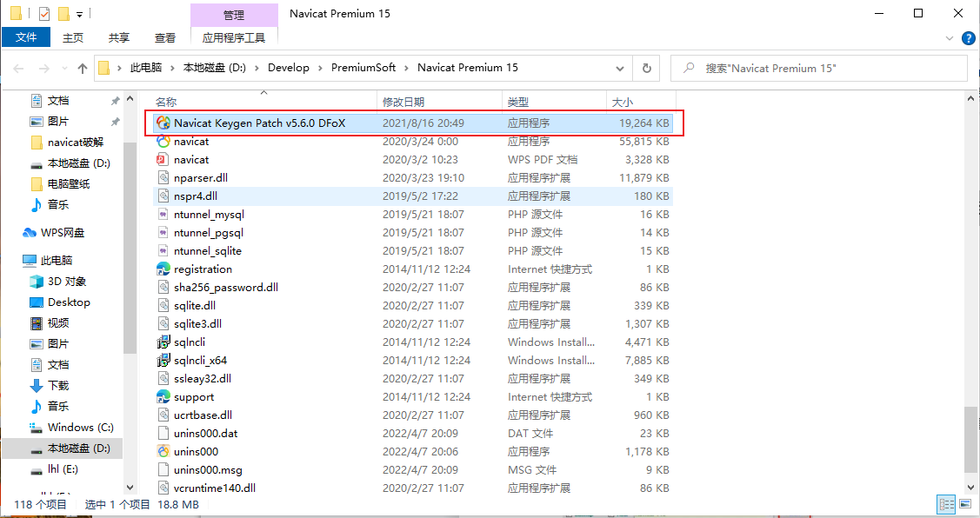Select the support internet shortcut icon

pos(163,397)
